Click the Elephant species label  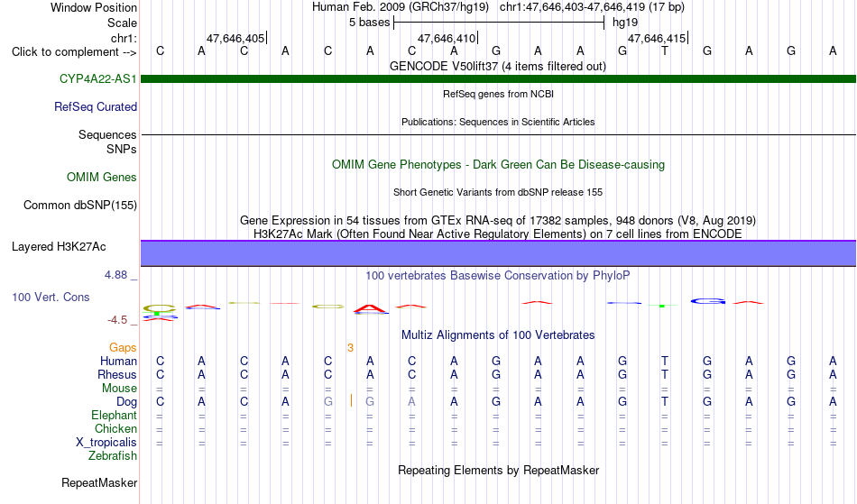click(114, 415)
